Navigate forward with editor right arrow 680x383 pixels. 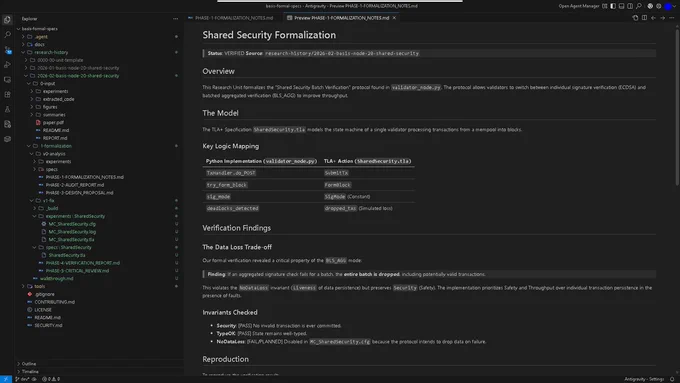tap(662, 18)
